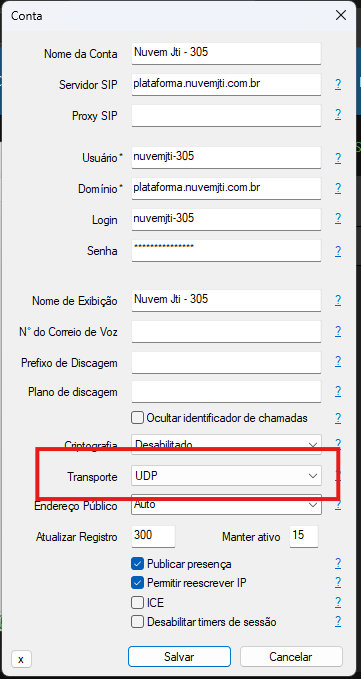Enable the ICE checkbox

[x=137, y=602]
